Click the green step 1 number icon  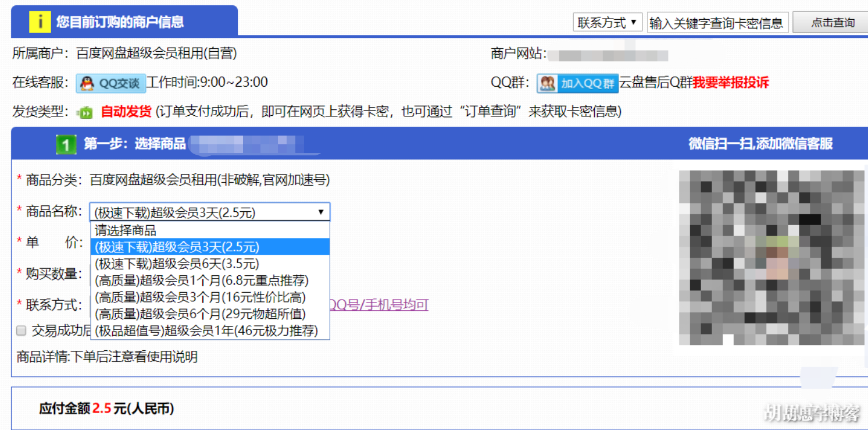(x=66, y=144)
